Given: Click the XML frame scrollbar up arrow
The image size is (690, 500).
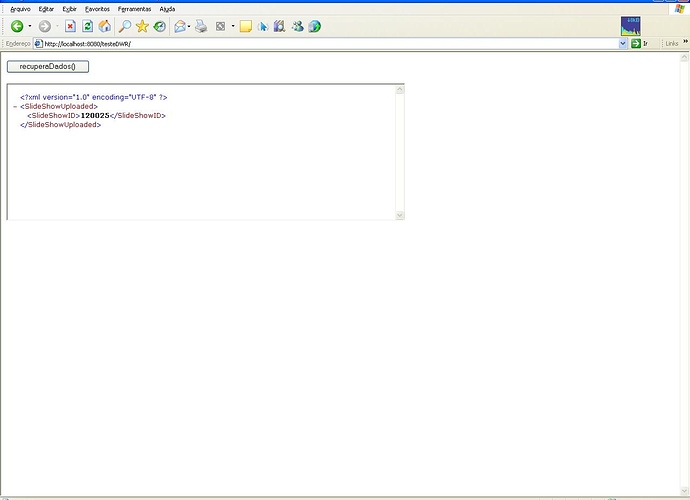Looking at the screenshot, I should tap(400, 89).
